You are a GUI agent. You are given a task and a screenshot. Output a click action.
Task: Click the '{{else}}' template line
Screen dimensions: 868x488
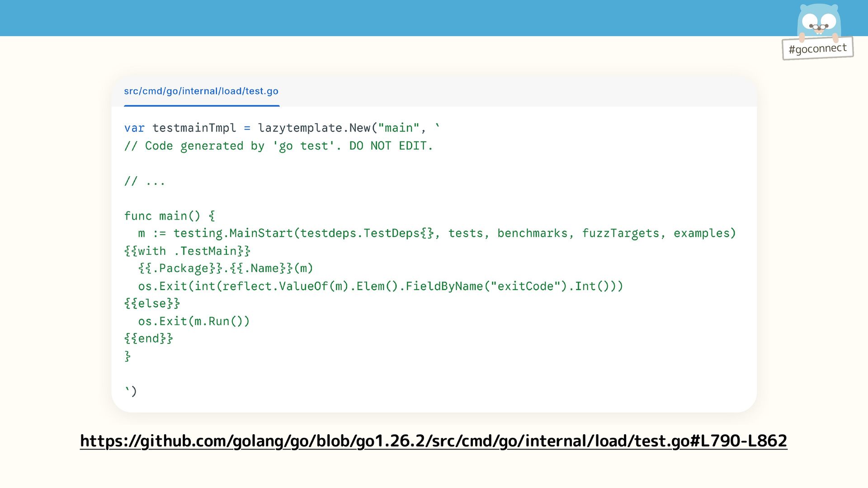pos(152,304)
